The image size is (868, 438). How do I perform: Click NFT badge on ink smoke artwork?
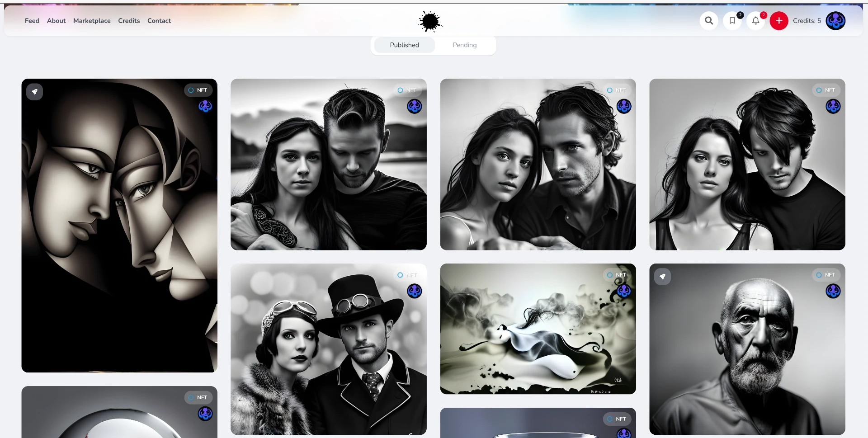[617, 275]
